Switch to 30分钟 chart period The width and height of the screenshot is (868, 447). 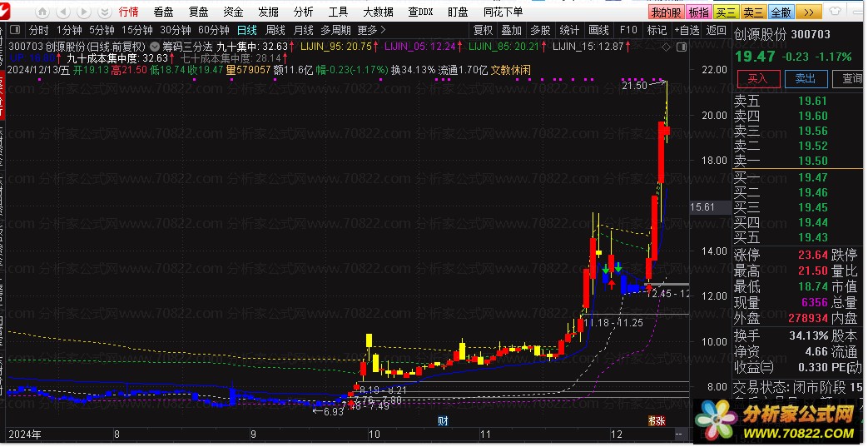(x=175, y=30)
